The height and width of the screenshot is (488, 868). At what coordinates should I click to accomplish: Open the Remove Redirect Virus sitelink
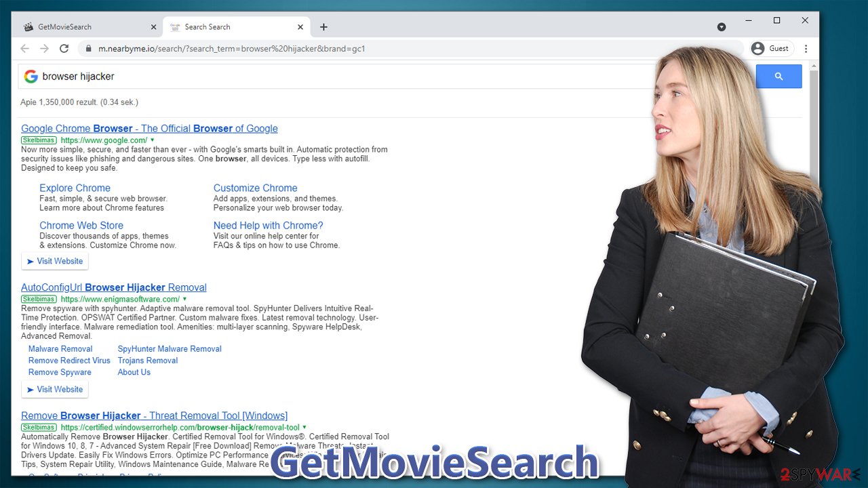click(69, 361)
